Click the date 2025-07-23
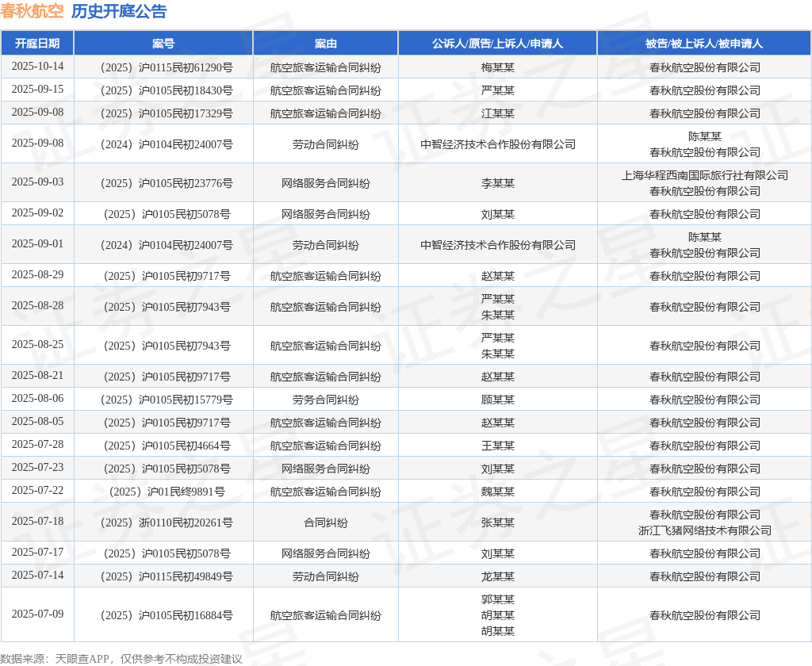 pos(37,467)
